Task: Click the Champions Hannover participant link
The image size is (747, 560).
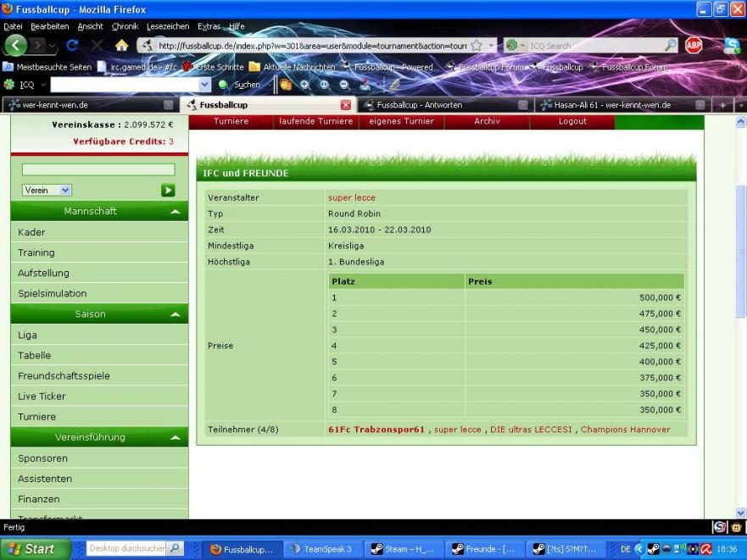Action: click(625, 430)
